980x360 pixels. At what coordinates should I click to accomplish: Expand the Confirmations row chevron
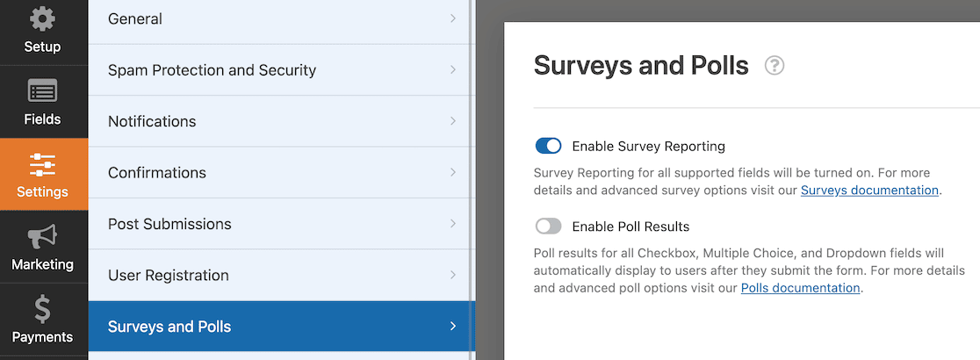pos(453,172)
